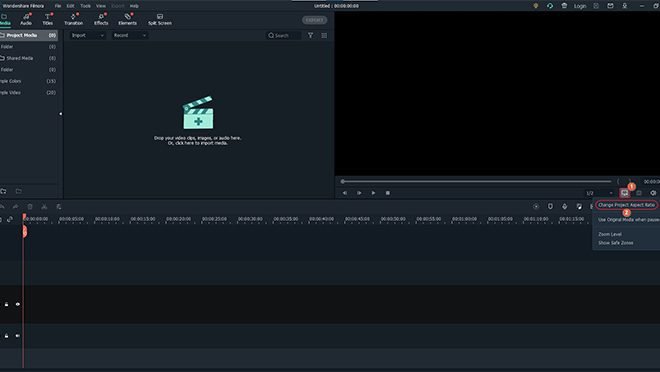Open the Split Screen tab

(160, 19)
